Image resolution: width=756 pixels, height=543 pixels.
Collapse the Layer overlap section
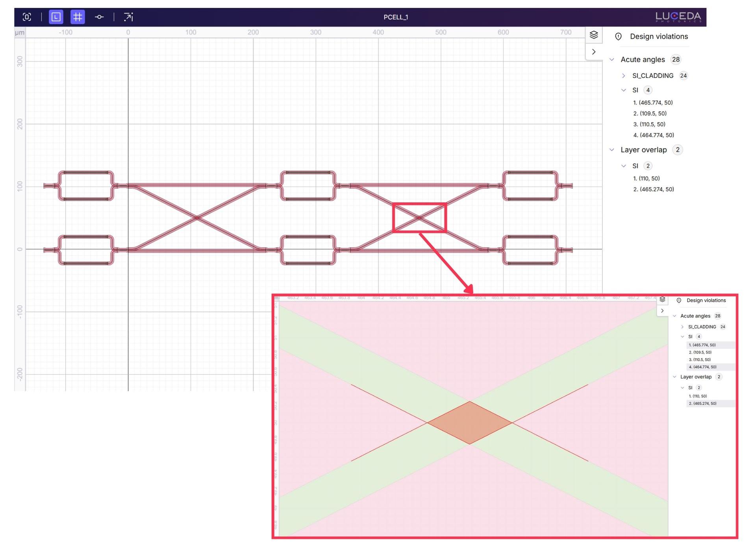coord(612,150)
